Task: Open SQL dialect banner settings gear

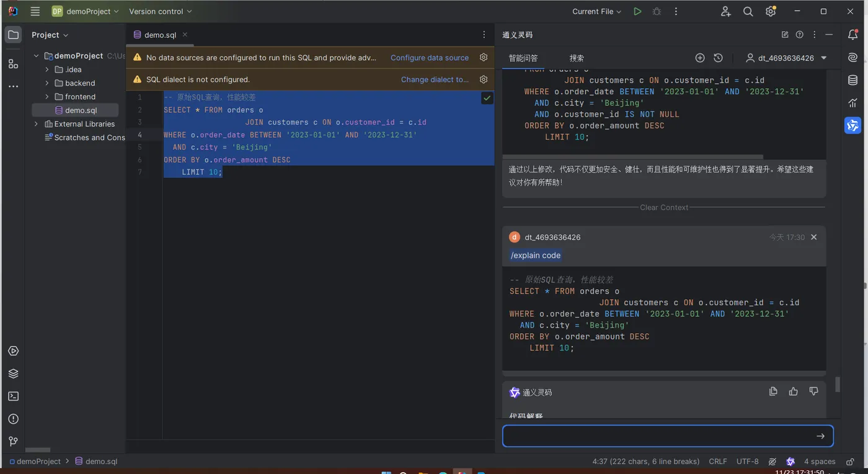Action: pos(484,79)
